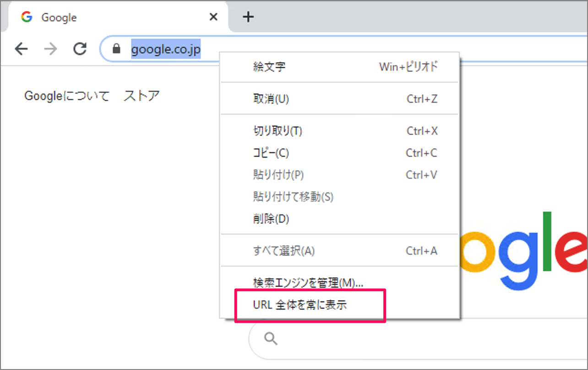The width and height of the screenshot is (588, 370).
Task: Click inside the Google search box
Action: [x=412, y=339]
